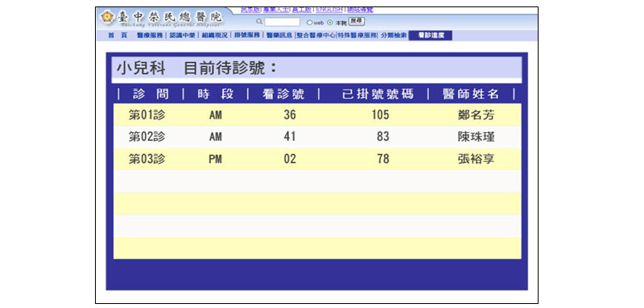The height and width of the screenshot is (308, 644).
Task: Select the web search radio button
Action: 309,23
